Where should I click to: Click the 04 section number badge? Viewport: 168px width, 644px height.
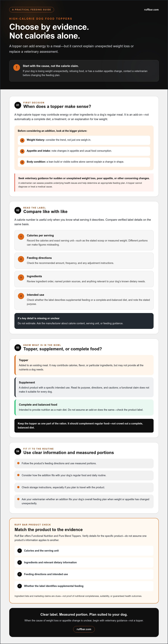click(x=18, y=451)
